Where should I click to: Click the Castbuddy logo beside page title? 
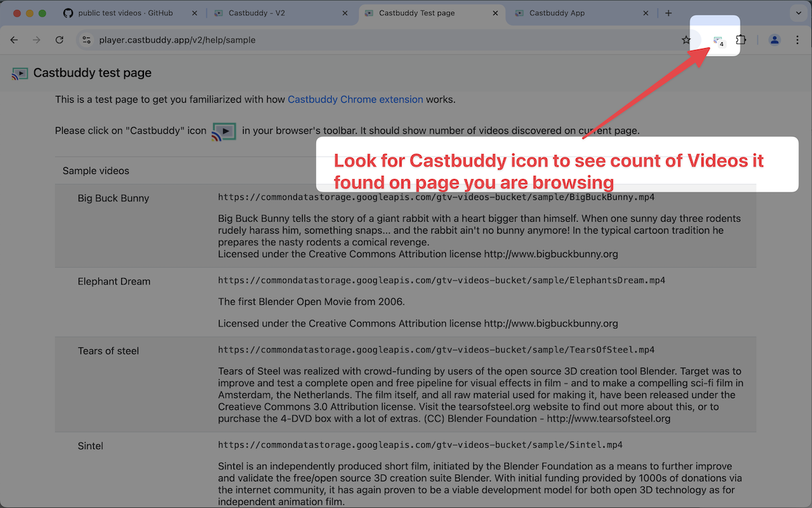tap(20, 74)
